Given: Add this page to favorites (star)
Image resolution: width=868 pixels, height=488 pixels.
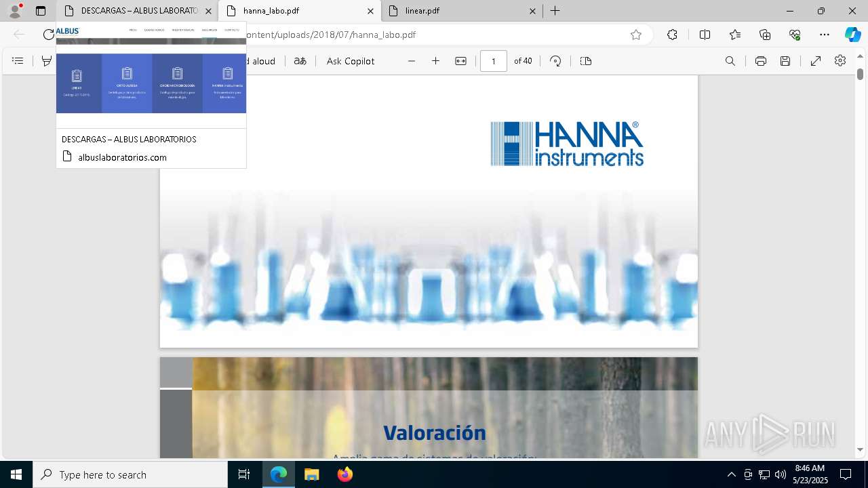Looking at the screenshot, I should tap(636, 35).
